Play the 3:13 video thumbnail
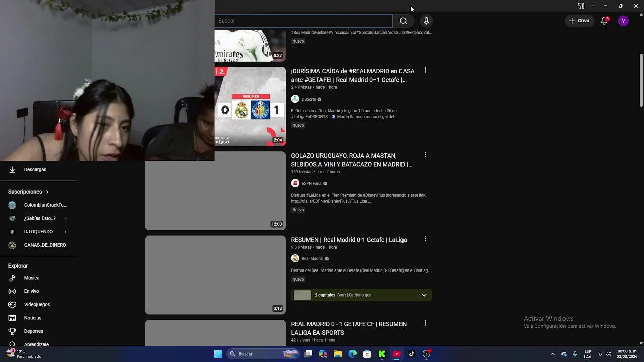This screenshot has width=644, height=362. coord(215,275)
